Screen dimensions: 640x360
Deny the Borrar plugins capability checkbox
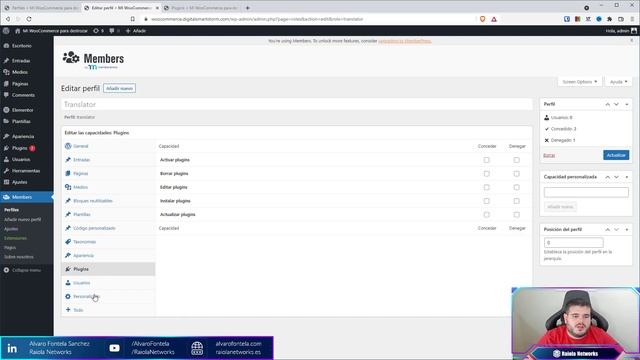click(517, 173)
